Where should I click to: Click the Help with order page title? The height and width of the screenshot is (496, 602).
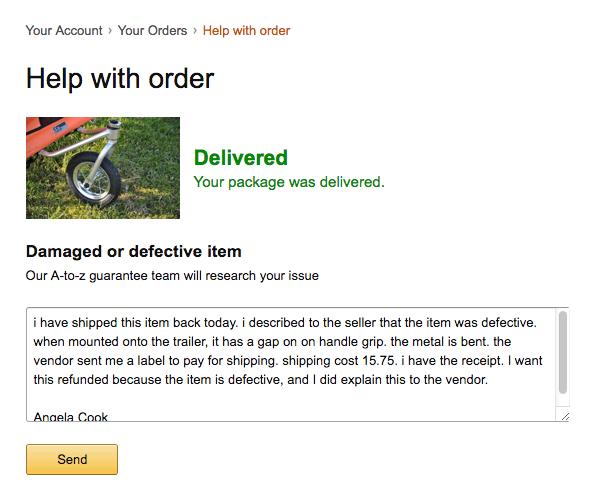(x=120, y=79)
